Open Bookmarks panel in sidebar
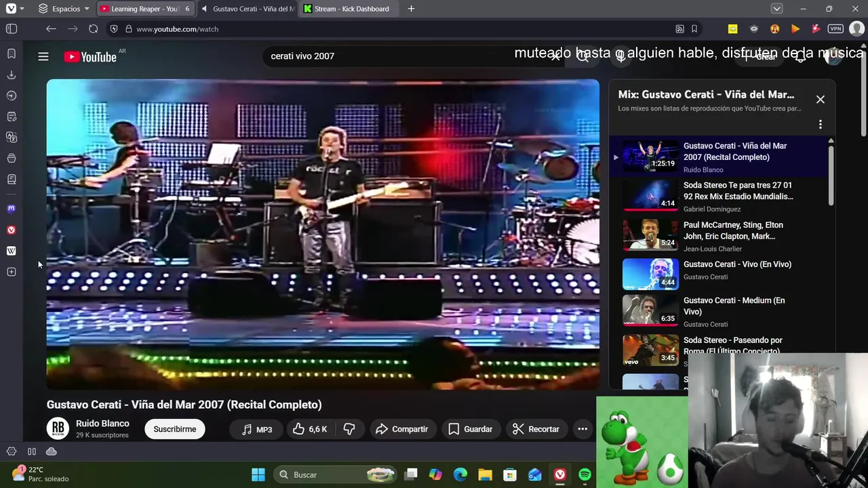868x488 pixels. 12,54
